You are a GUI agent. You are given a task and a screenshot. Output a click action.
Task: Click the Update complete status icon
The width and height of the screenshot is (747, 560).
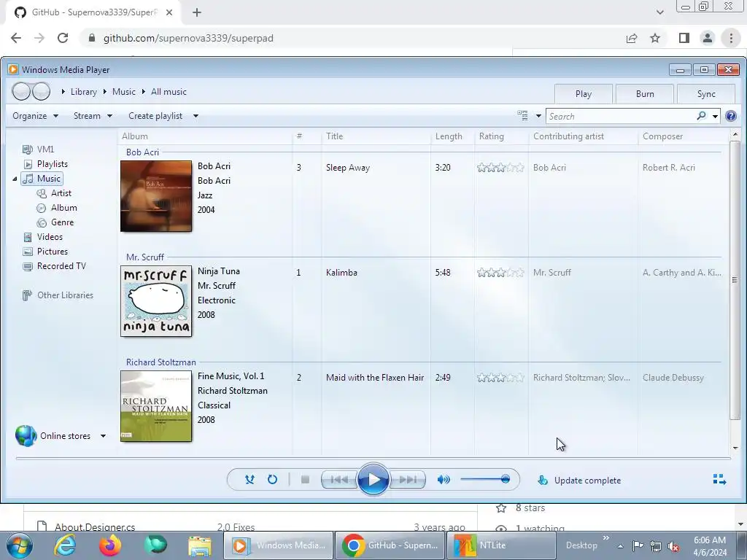click(x=543, y=480)
